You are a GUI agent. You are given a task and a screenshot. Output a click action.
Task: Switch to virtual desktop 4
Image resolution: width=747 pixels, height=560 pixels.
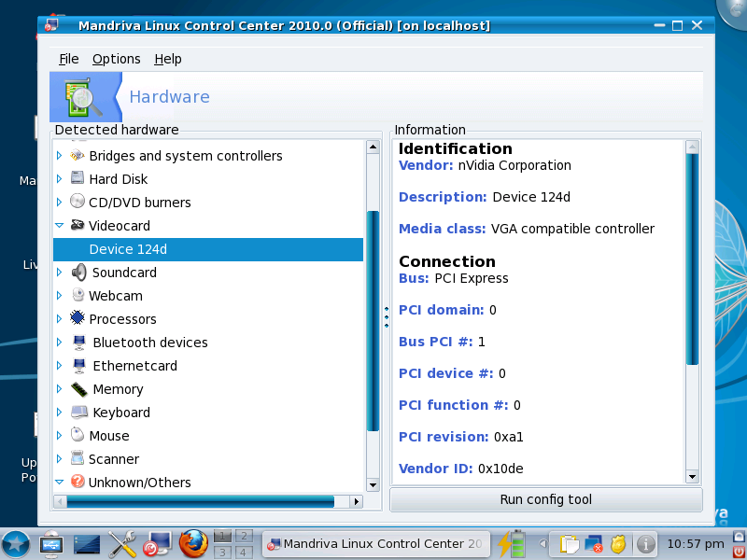244,552
